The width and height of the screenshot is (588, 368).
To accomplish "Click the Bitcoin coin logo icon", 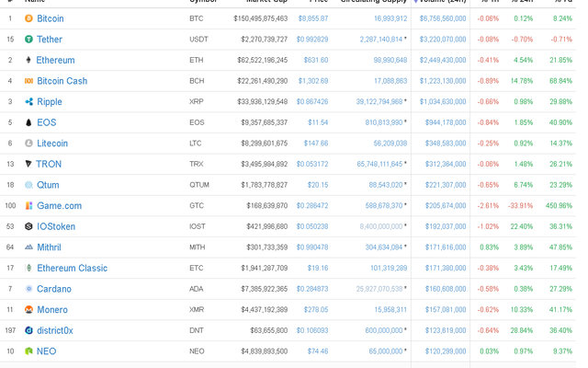I will 28,18.
